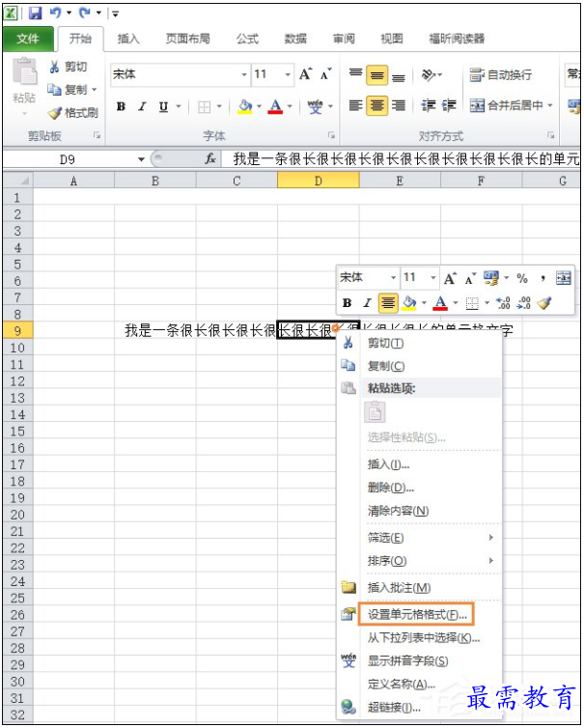Toggle top align in ribbon
This screenshot has height=728, width=584.
point(355,74)
